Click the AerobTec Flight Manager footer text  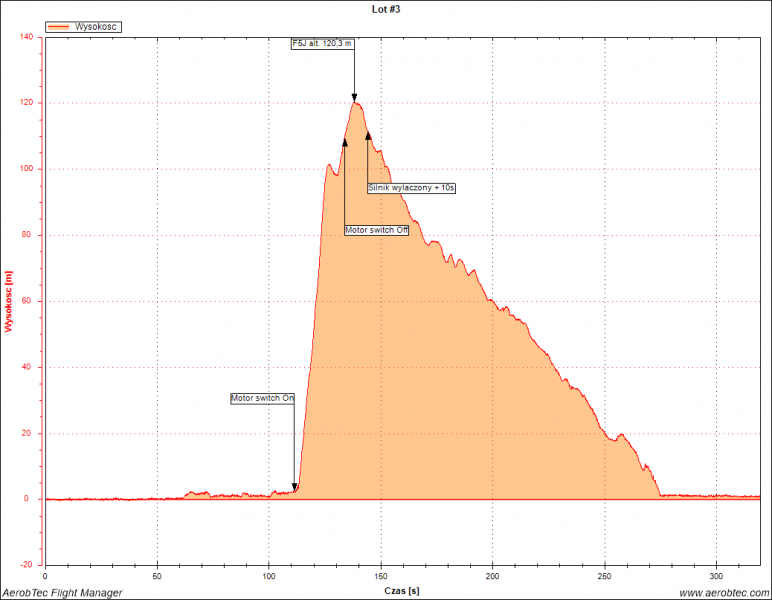point(62,593)
